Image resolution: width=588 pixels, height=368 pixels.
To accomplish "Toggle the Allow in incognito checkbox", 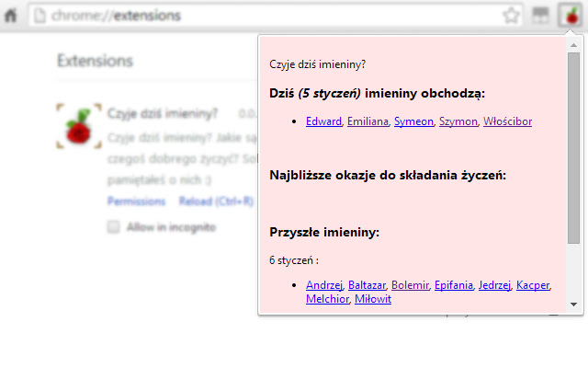I will pyautogui.click(x=114, y=227).
